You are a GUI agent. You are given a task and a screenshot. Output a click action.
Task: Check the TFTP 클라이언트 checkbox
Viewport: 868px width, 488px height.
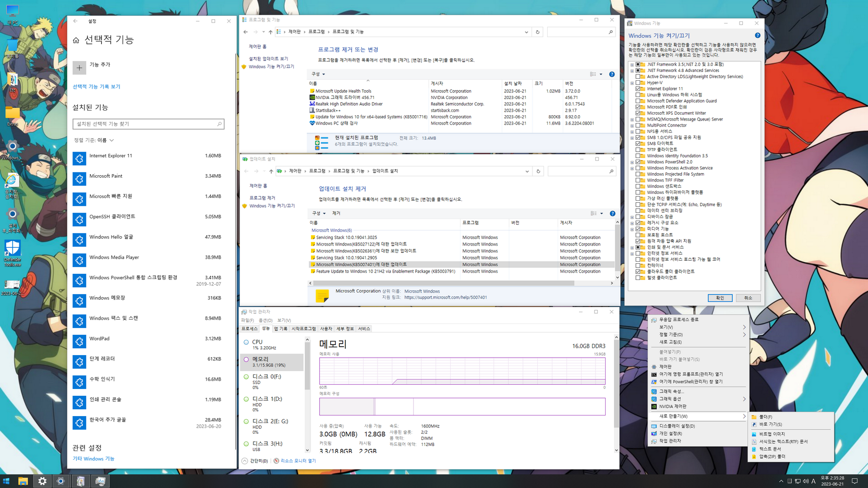point(638,150)
